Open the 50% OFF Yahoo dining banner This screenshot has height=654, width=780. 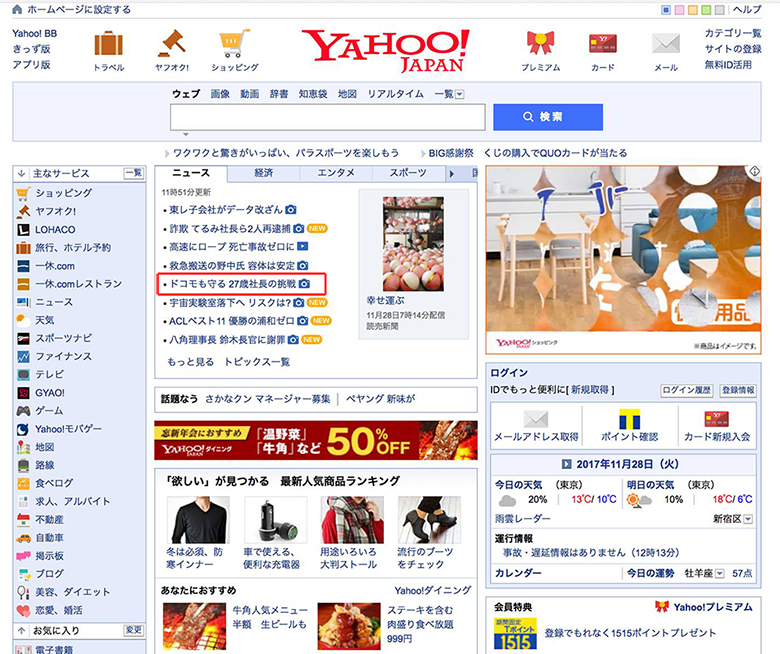(x=316, y=440)
